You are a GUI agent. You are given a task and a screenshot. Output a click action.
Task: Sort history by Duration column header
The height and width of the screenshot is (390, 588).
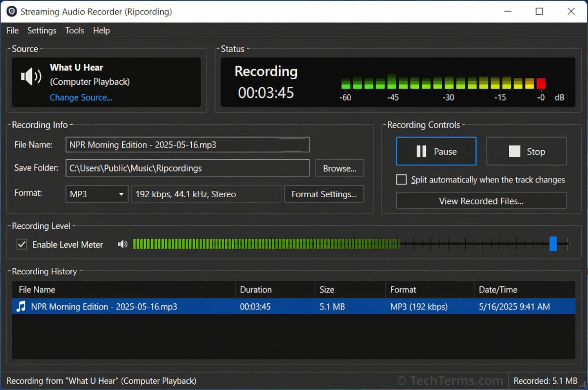pyautogui.click(x=275, y=290)
